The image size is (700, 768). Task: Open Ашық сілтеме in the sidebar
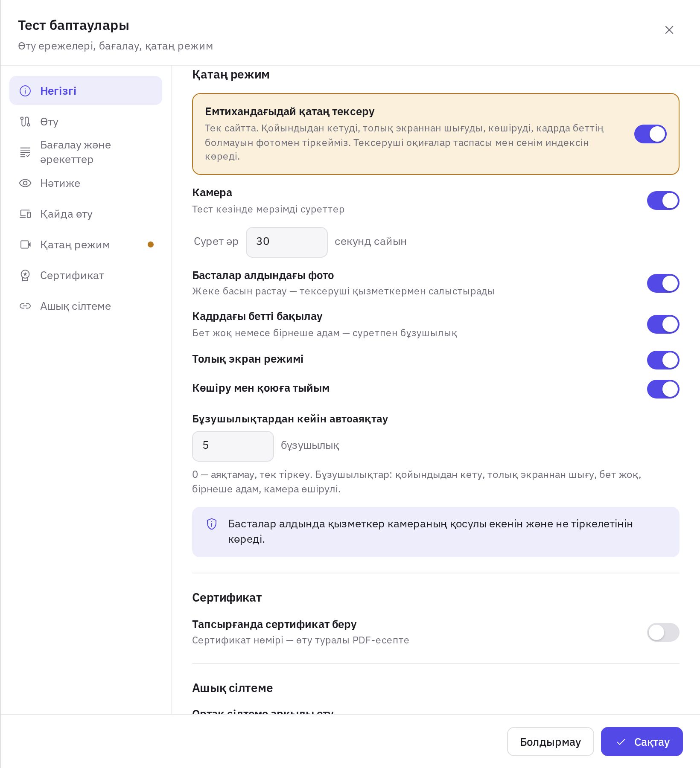(86, 306)
